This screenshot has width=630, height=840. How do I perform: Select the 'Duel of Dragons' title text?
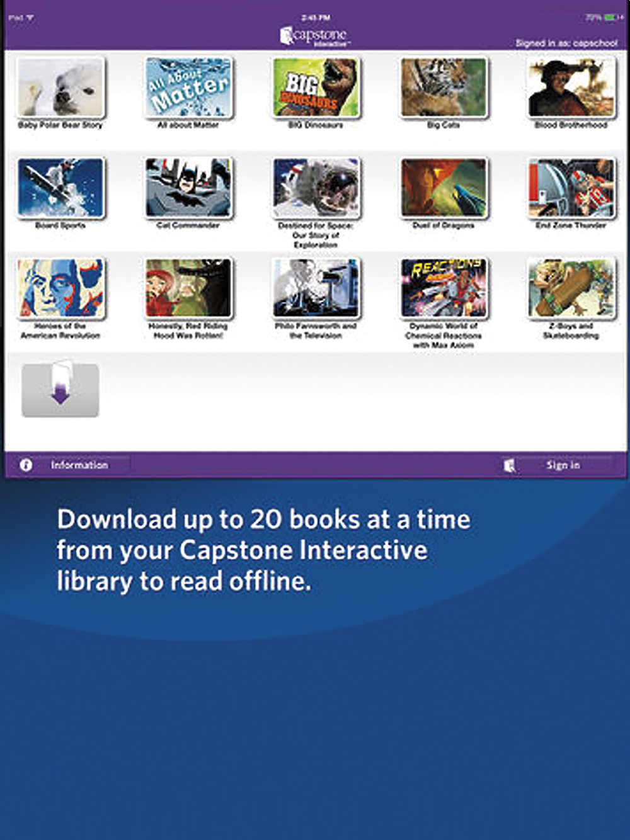(x=444, y=225)
